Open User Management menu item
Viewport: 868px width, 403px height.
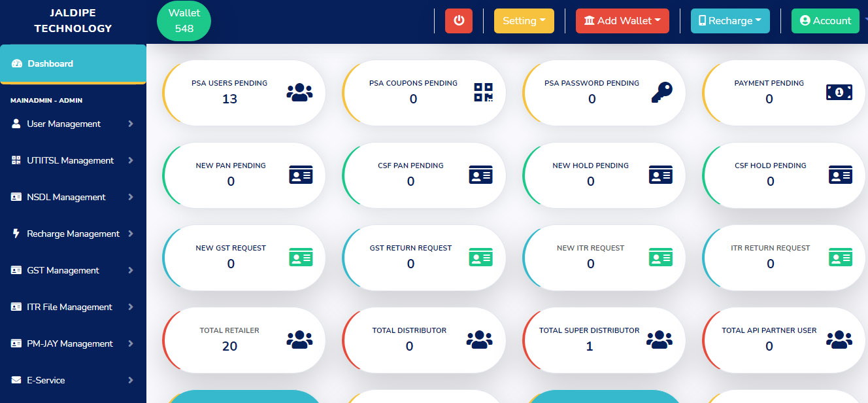point(73,124)
